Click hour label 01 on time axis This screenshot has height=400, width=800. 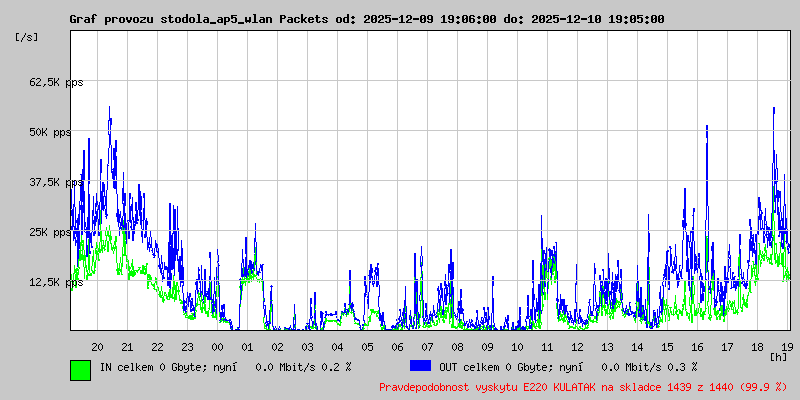point(247,347)
